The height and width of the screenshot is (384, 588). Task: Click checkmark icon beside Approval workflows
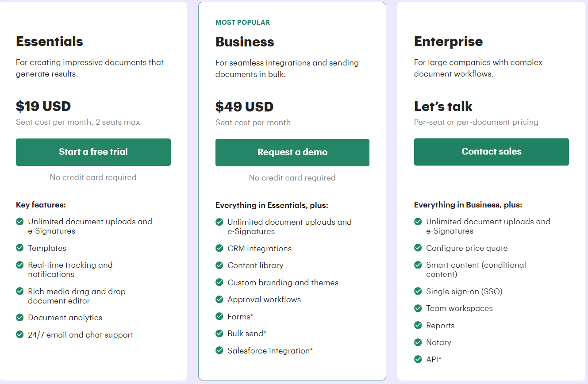point(219,299)
